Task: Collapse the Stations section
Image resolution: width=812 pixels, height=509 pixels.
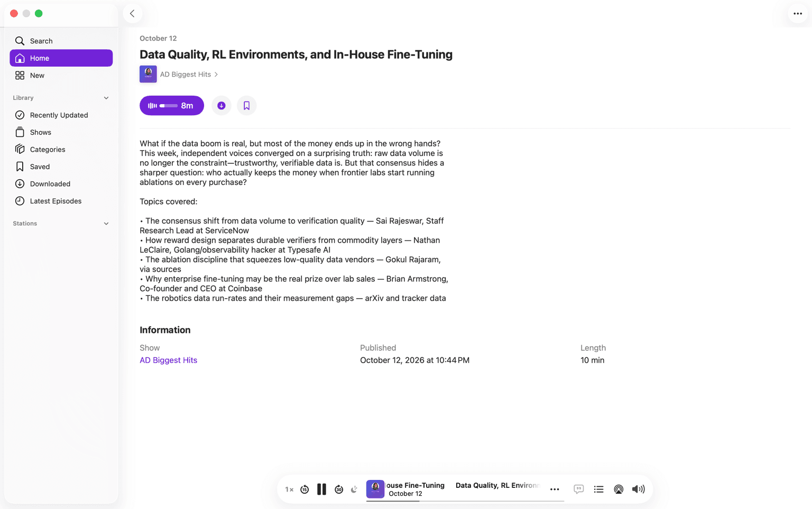Action: (x=106, y=224)
